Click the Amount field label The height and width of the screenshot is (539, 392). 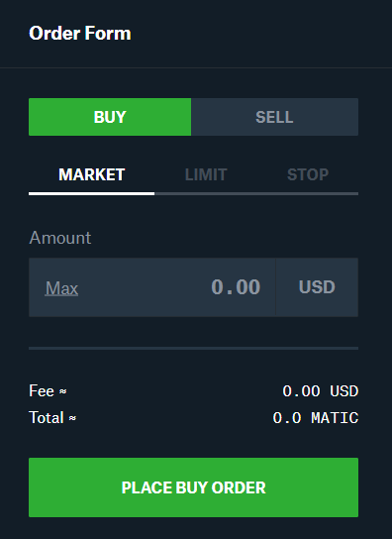(60, 238)
